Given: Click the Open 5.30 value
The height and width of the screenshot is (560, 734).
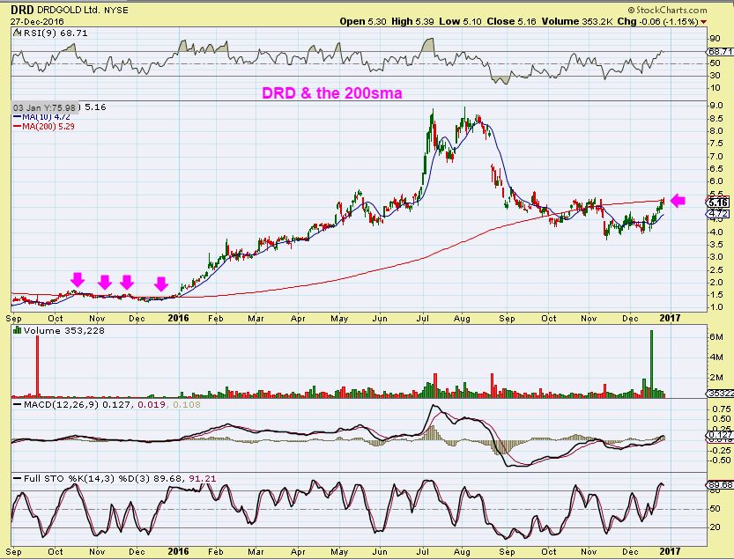Looking at the screenshot, I should (363, 21).
